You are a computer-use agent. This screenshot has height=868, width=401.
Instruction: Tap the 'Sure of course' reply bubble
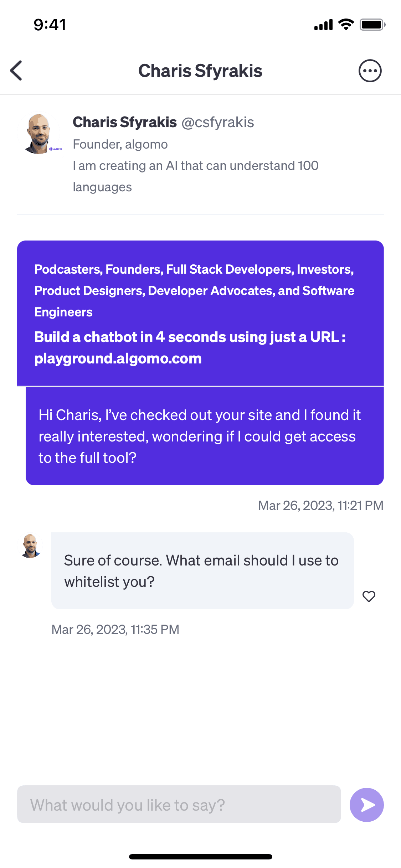(x=202, y=571)
